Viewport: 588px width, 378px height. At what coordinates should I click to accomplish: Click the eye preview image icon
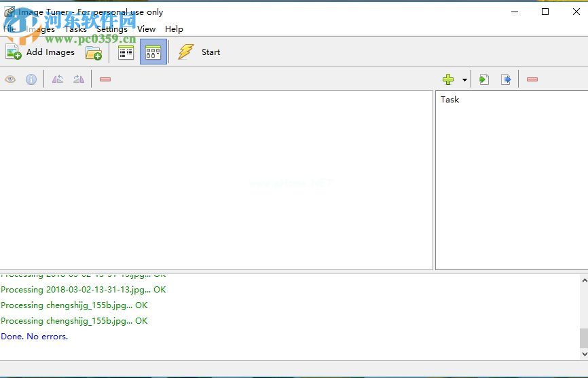(10, 79)
